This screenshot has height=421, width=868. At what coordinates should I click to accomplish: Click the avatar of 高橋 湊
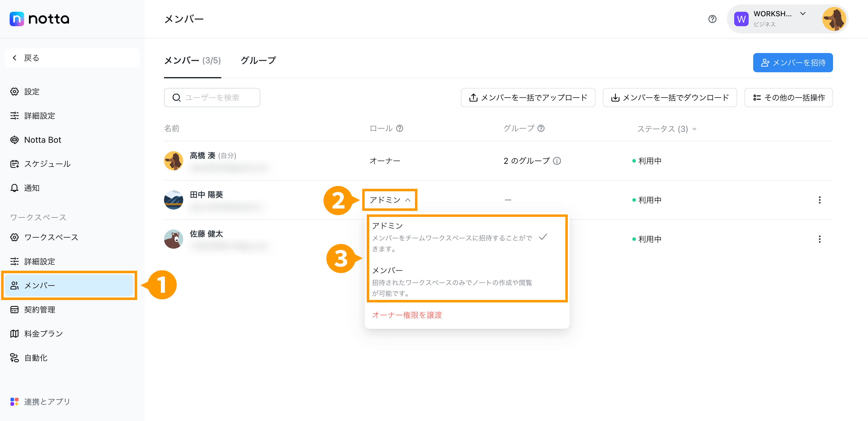tap(173, 161)
